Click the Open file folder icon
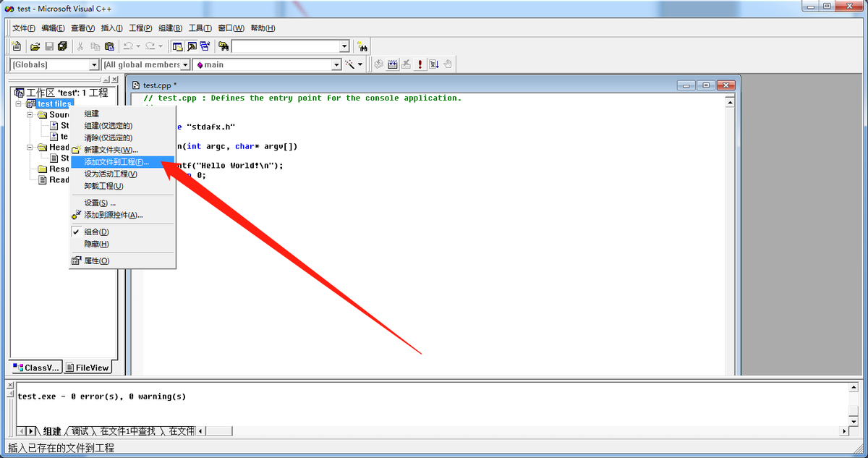This screenshot has height=458, width=868. (35, 46)
